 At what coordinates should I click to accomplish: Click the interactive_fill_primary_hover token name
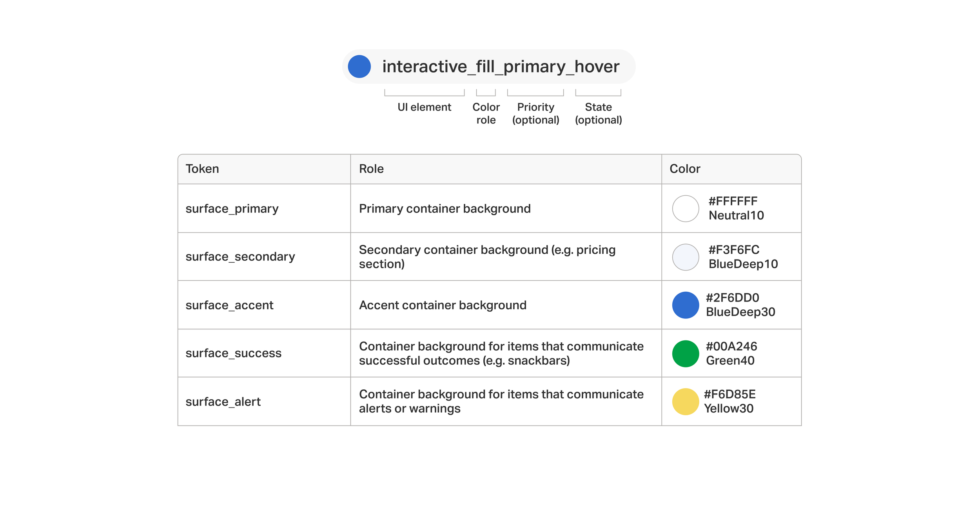point(501,67)
